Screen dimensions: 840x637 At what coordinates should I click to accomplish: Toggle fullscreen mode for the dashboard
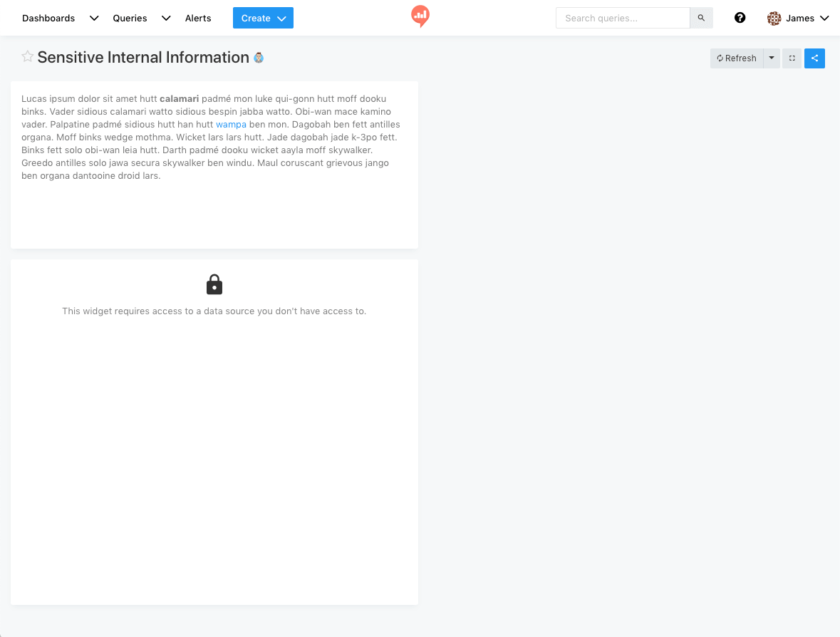coord(792,58)
